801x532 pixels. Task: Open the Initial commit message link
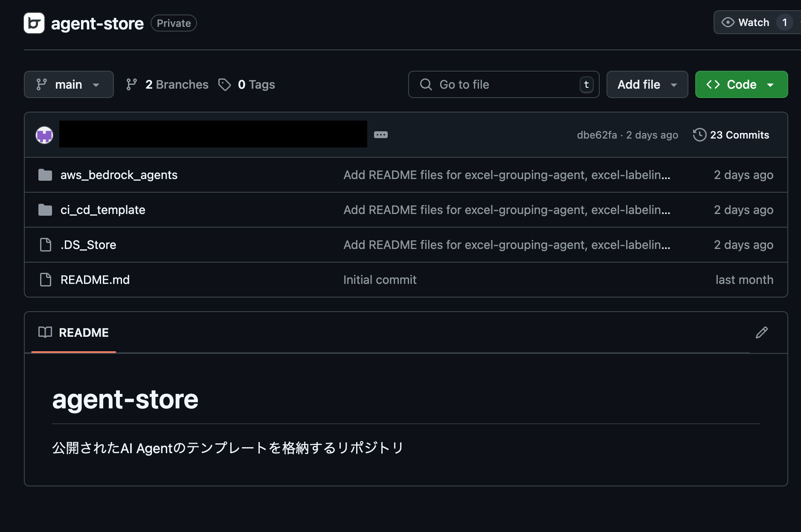380,280
